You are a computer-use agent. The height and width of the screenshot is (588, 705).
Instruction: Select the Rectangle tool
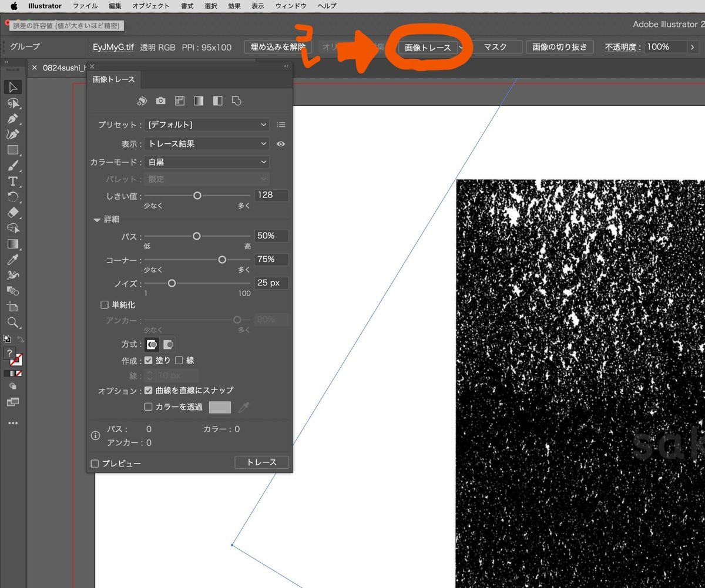point(13,150)
